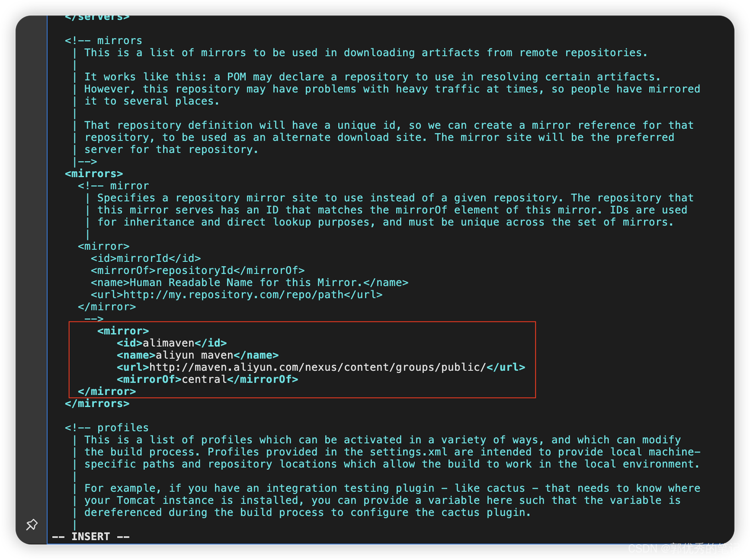Image resolution: width=750 pixels, height=560 pixels.
Task: Click the line starting 'specific paths and repository'
Action: 392,464
